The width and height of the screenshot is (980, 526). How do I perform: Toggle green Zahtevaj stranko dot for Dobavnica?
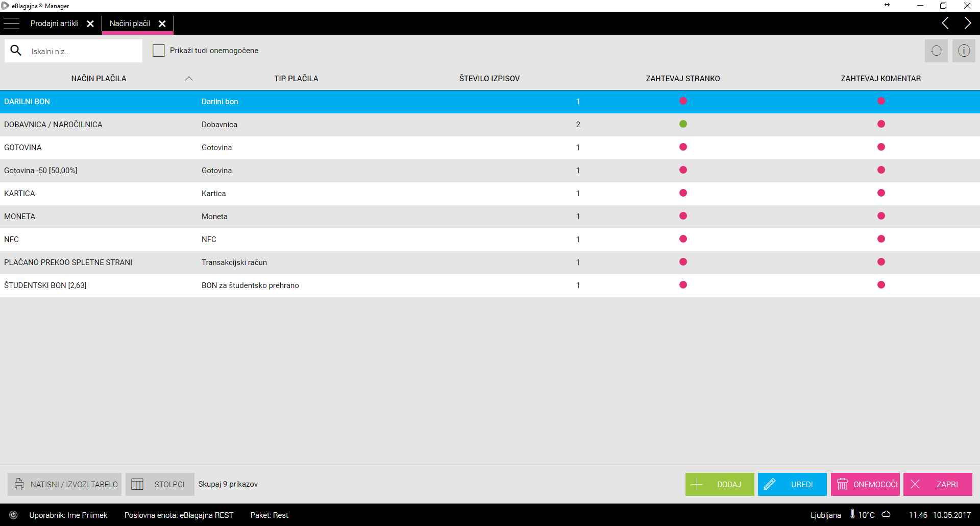[683, 124]
